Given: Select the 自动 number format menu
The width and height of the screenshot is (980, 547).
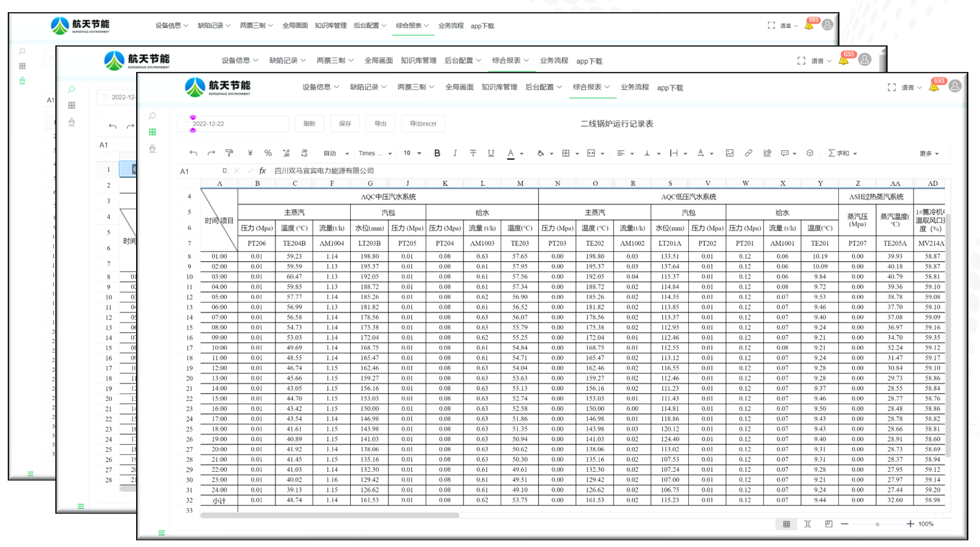Looking at the screenshot, I should [336, 153].
